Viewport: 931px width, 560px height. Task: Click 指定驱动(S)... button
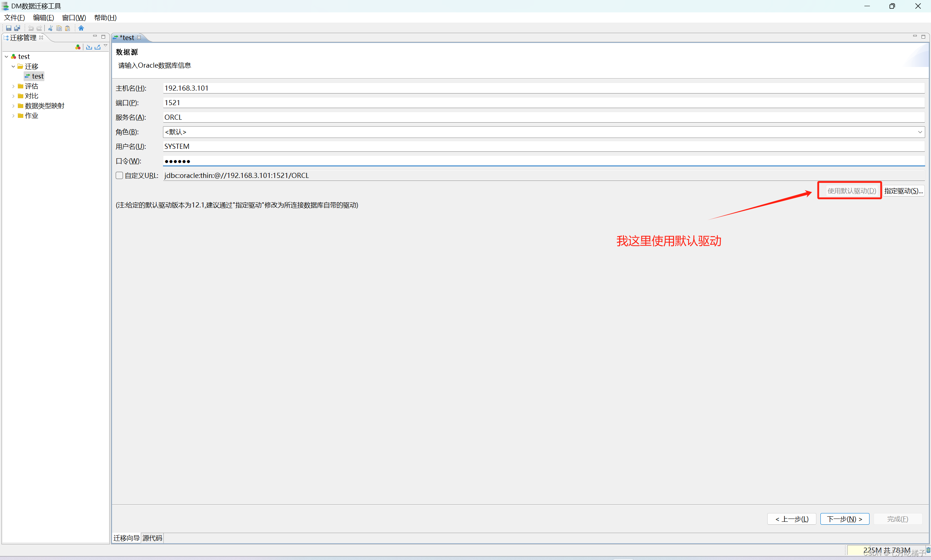coord(903,191)
